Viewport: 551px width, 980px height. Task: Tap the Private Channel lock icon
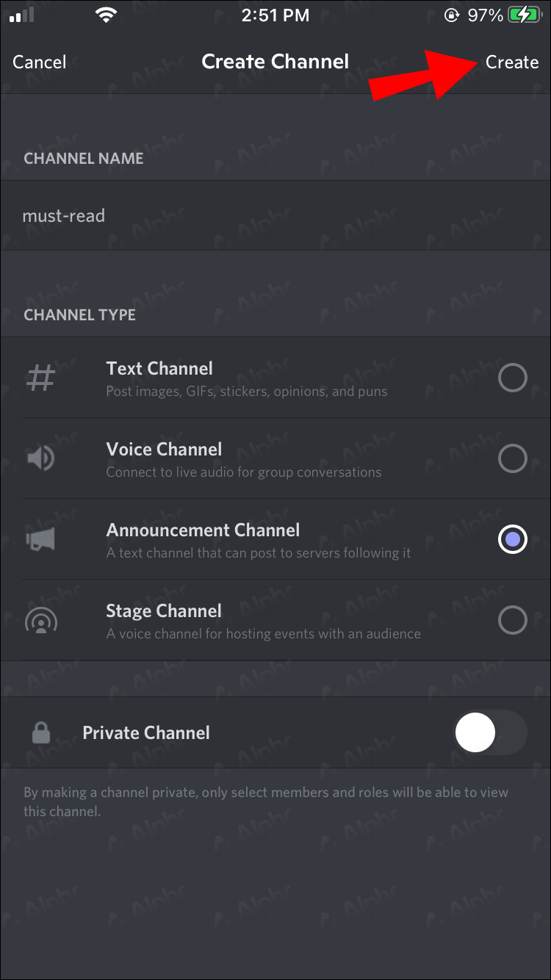(x=41, y=733)
